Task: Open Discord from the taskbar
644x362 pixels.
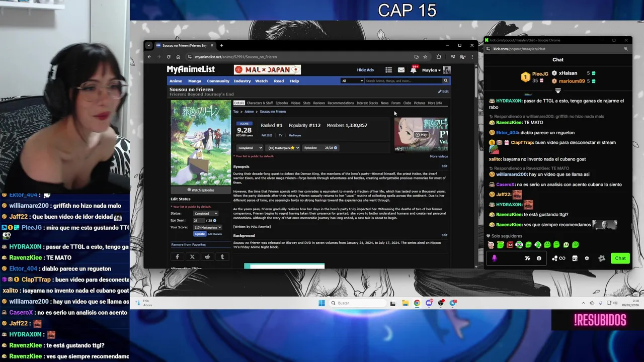Action: (429, 303)
